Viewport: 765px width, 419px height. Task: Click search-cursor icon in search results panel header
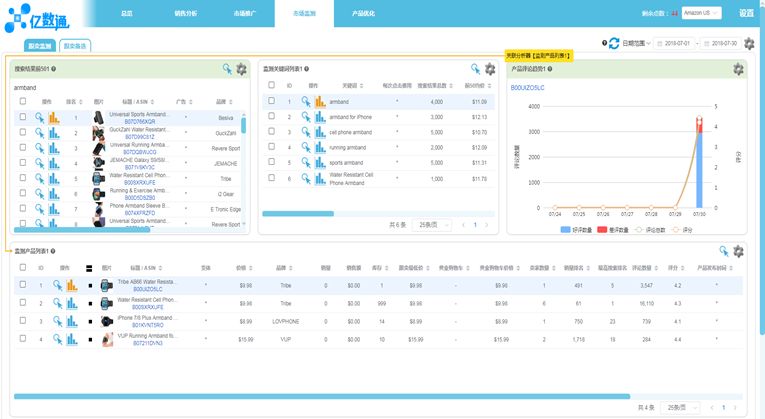(x=227, y=69)
